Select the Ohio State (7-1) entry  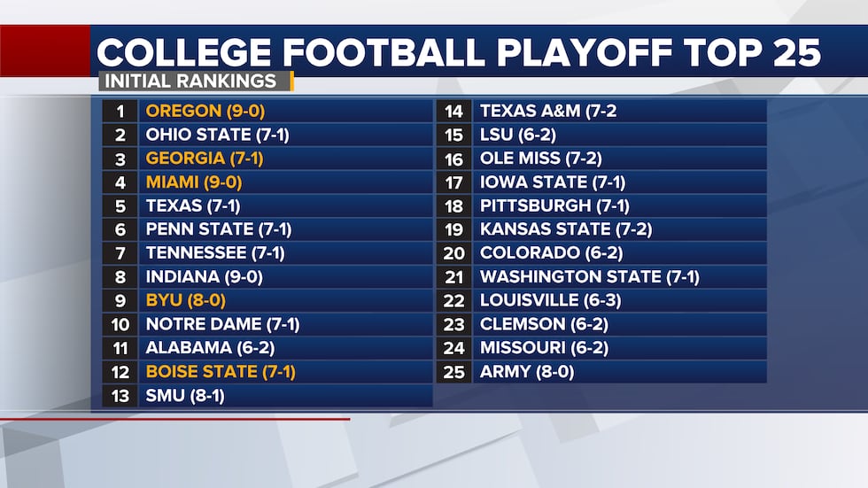click(267, 135)
